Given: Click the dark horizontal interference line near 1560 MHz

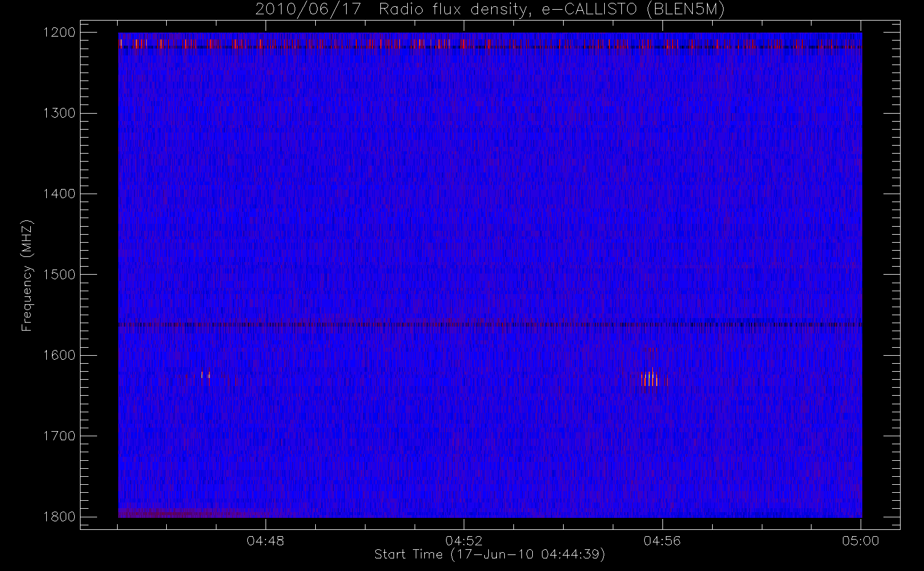Looking at the screenshot, I should click(490, 325).
